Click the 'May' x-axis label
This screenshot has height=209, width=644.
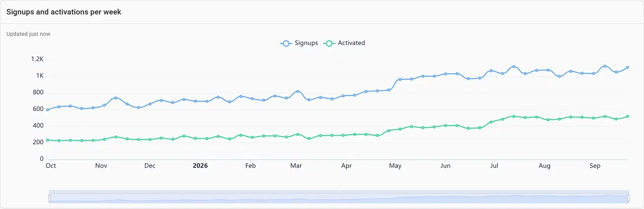click(x=395, y=166)
